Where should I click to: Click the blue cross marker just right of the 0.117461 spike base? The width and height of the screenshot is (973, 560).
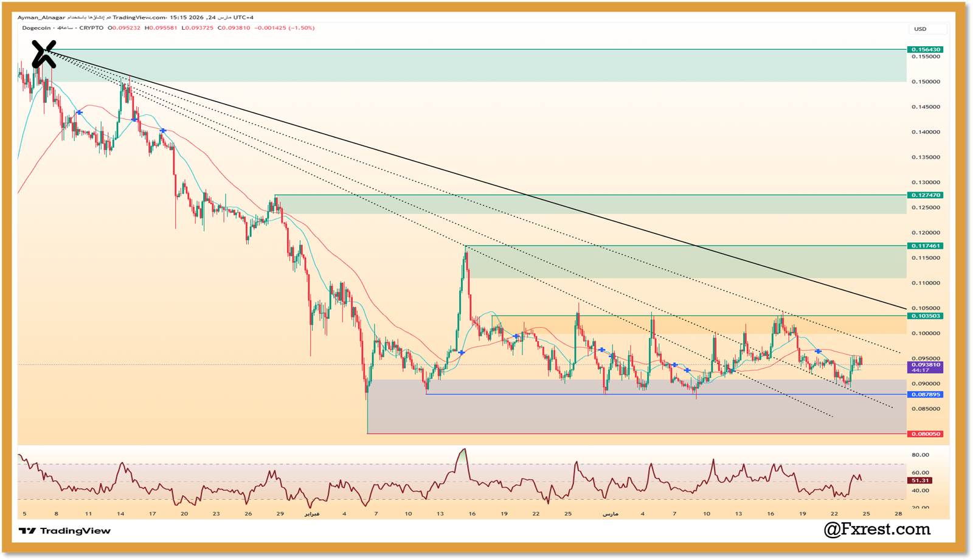tap(462, 353)
